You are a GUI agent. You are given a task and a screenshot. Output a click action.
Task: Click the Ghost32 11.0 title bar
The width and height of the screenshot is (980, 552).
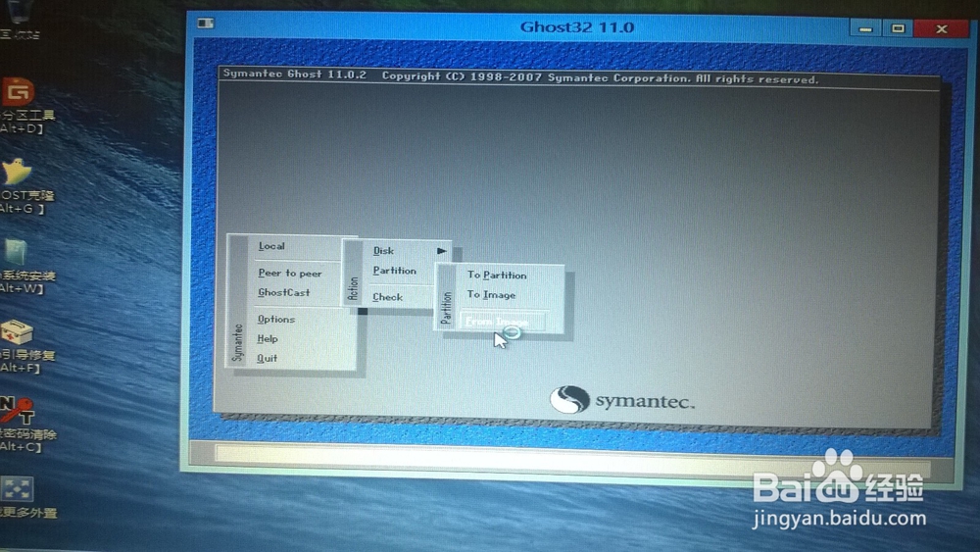(x=577, y=27)
